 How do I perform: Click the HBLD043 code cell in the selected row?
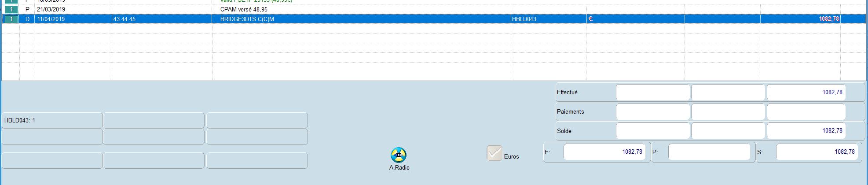[524, 19]
